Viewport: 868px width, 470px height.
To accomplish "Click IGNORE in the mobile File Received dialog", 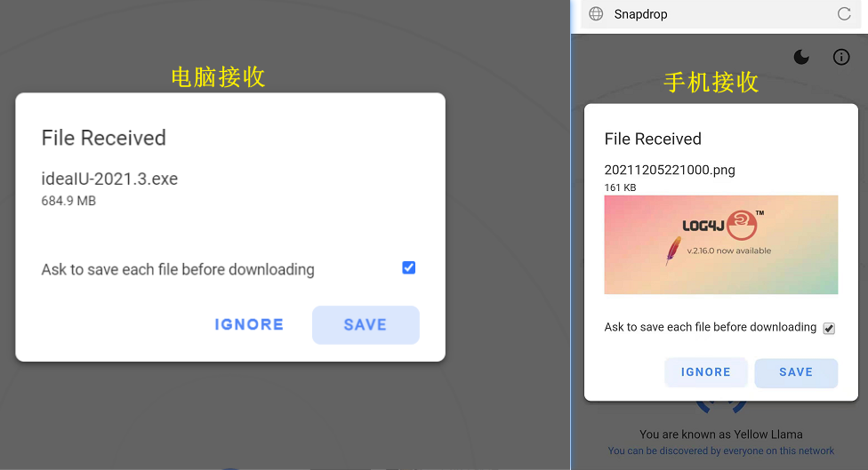I will 706,372.
